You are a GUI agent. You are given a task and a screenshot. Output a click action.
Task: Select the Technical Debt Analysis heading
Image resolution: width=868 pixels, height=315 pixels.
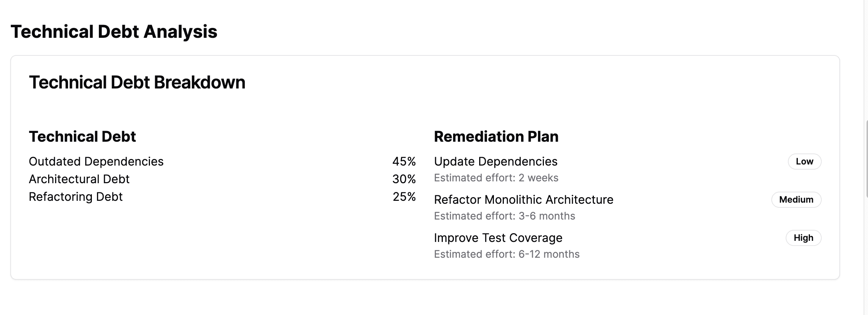click(x=114, y=32)
